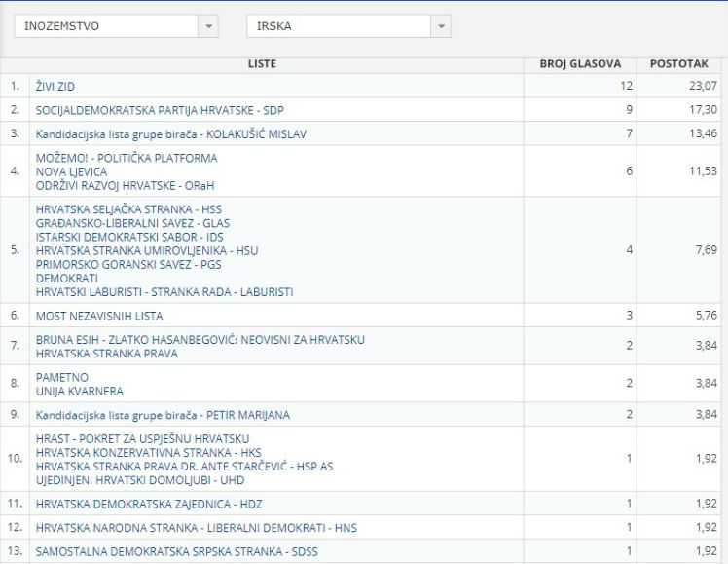Select UNIJA KVARNERA text
The image size is (728, 564).
tap(80, 392)
